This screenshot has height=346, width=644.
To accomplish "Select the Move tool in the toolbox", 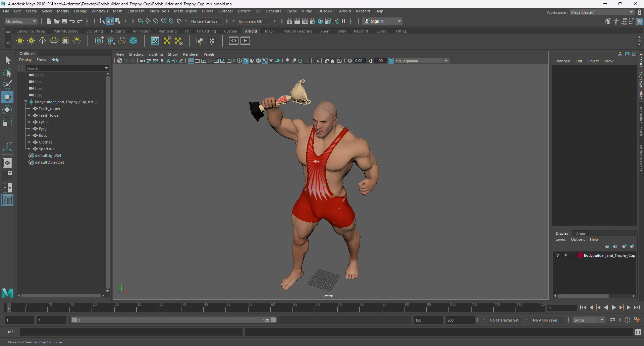I will tap(7, 97).
